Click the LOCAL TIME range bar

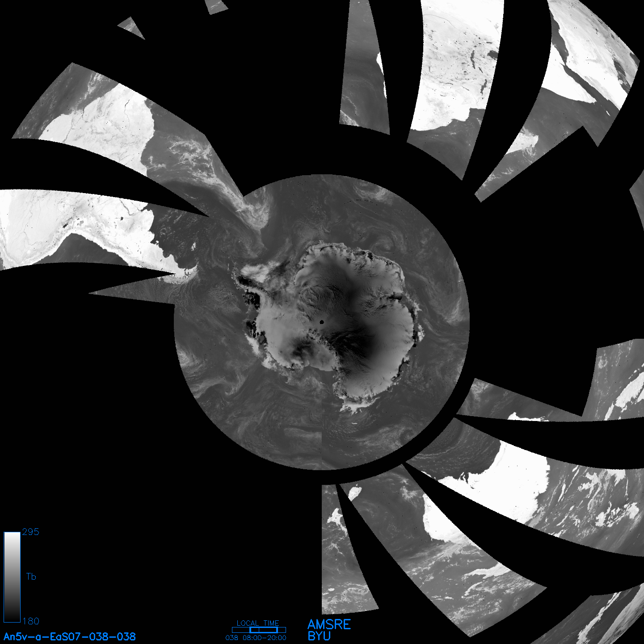coord(259,630)
